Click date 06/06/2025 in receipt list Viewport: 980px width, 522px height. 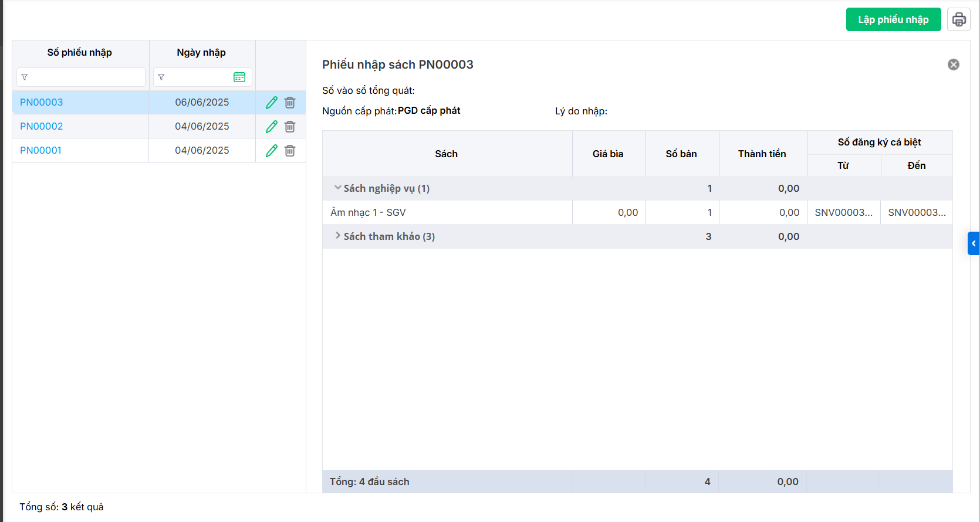202,102
